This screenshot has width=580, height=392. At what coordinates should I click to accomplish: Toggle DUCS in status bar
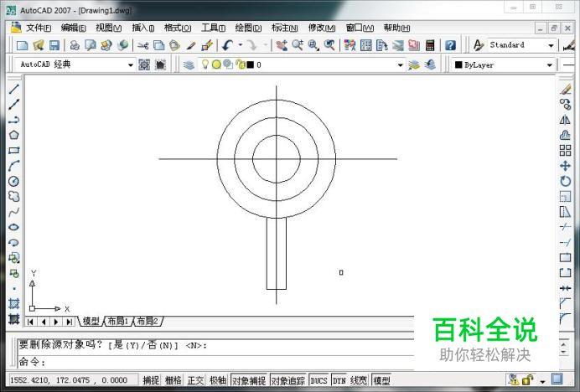(x=318, y=380)
